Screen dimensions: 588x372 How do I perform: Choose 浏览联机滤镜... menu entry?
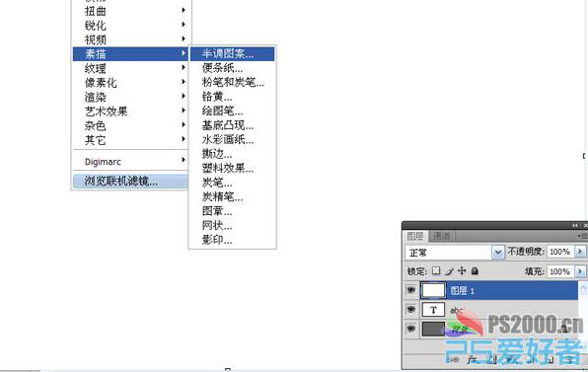(130, 182)
